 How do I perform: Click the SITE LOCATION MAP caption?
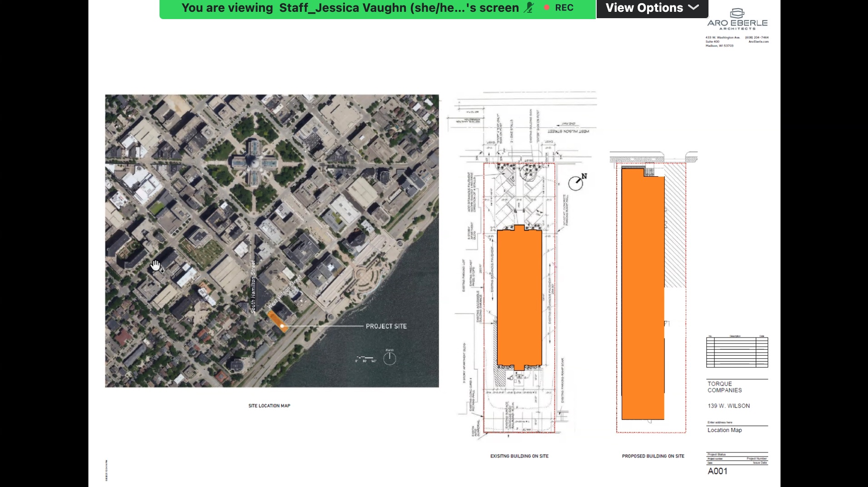pyautogui.click(x=269, y=406)
